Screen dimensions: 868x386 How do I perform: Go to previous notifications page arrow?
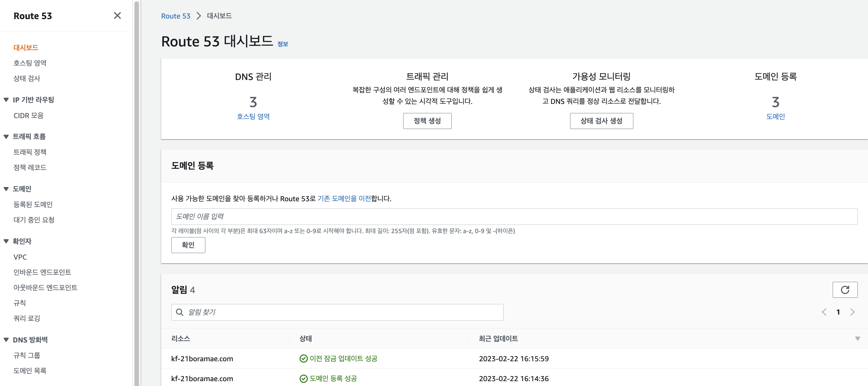824,312
